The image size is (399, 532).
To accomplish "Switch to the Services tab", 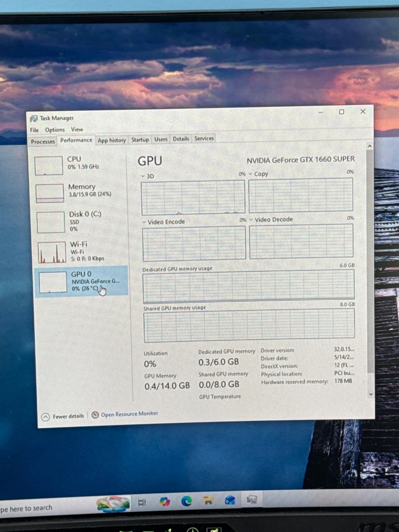I will (204, 139).
